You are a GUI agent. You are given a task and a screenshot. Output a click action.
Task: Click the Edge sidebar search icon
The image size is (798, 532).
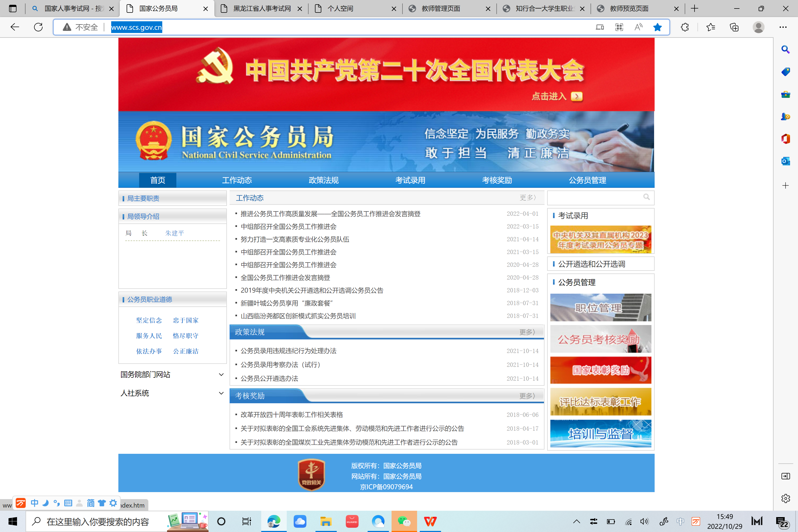click(785, 49)
